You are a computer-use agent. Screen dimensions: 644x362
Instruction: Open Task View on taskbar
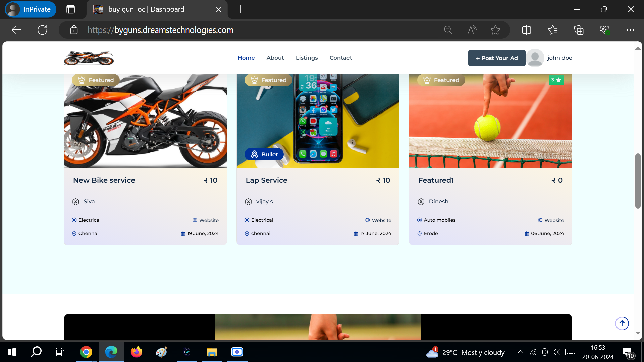coord(60,352)
